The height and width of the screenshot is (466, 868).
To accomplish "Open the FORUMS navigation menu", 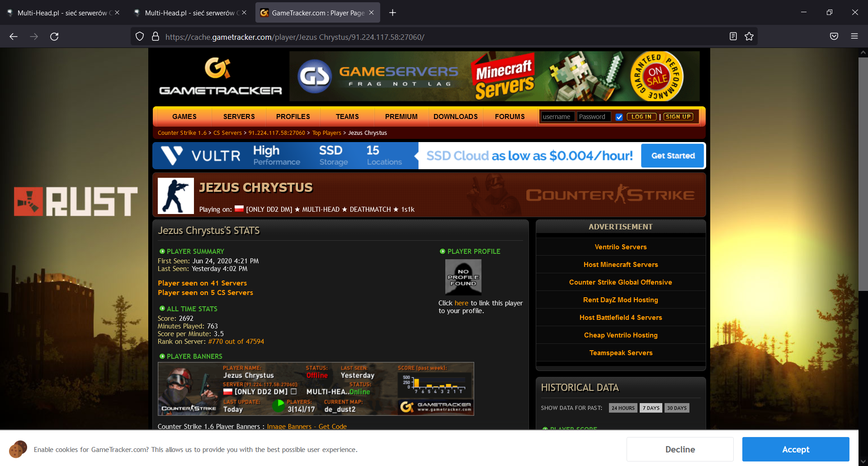I will 509,117.
